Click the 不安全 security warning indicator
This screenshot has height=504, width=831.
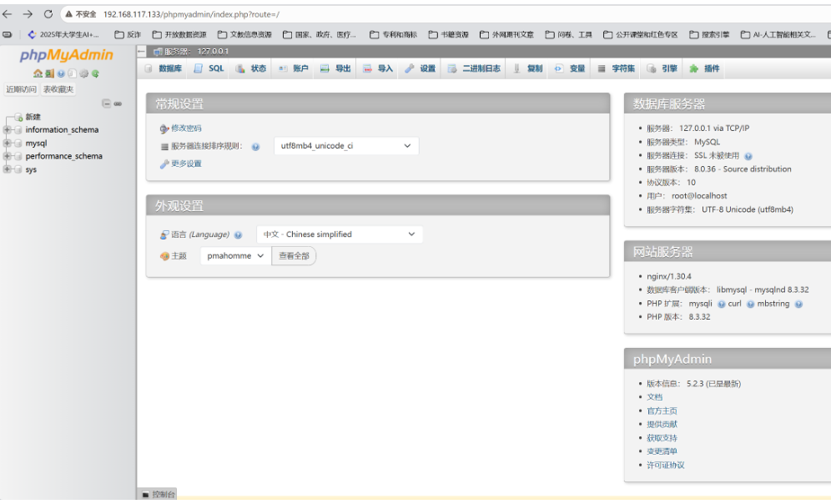click(81, 14)
